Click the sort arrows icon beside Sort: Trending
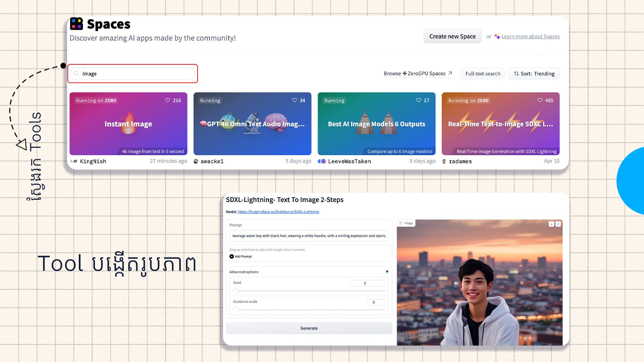The height and width of the screenshot is (362, 644). (x=516, y=73)
